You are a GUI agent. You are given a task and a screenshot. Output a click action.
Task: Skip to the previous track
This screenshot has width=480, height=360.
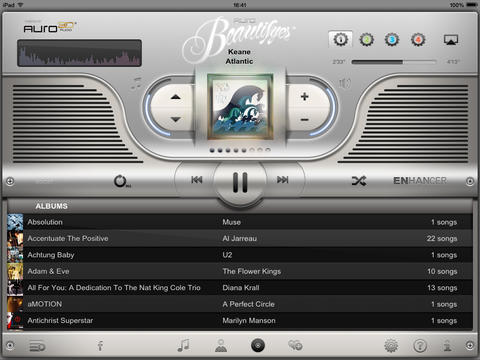(x=197, y=180)
